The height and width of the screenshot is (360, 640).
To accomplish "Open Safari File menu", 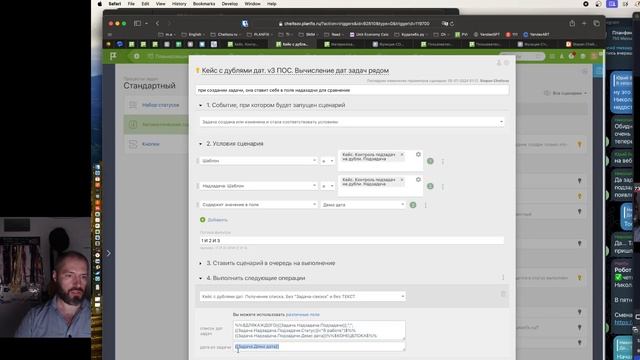I will 131,4.
